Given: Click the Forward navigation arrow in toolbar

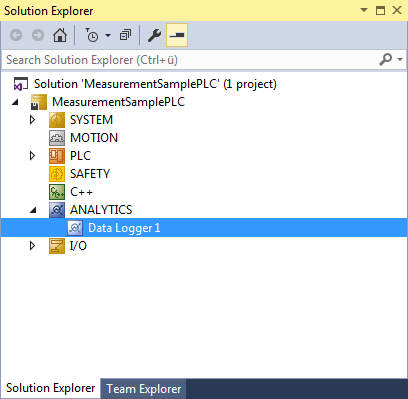Looking at the screenshot, I should pos(38,35).
